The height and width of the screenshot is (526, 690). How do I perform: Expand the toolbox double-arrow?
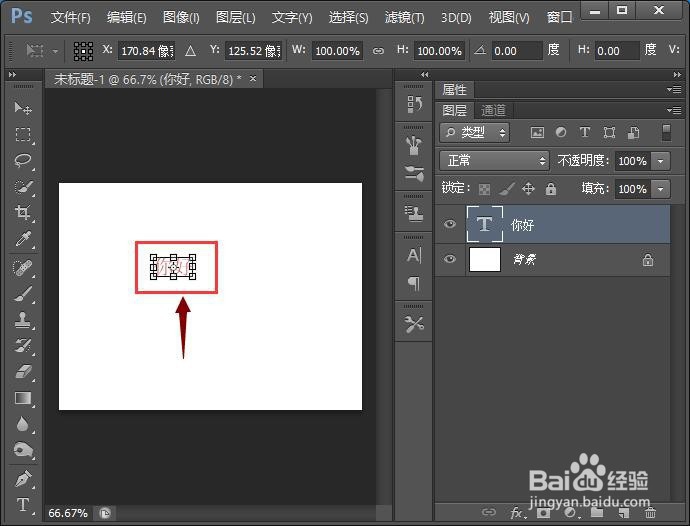point(12,75)
